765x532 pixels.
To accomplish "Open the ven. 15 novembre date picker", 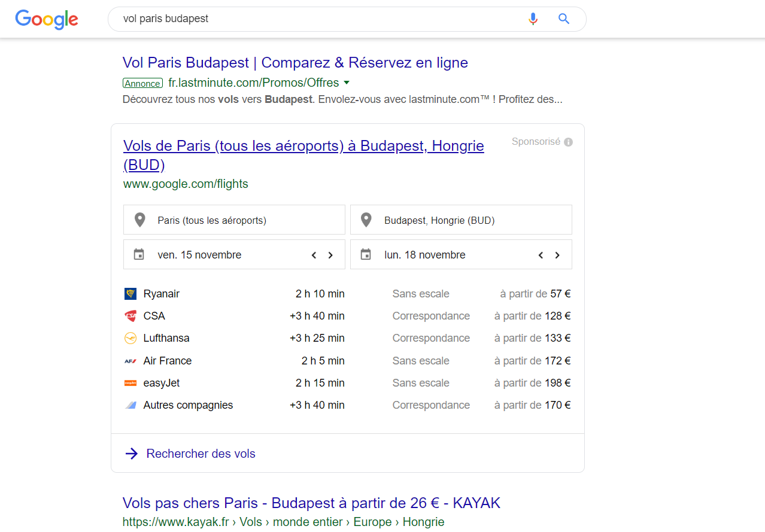I will 234,254.
